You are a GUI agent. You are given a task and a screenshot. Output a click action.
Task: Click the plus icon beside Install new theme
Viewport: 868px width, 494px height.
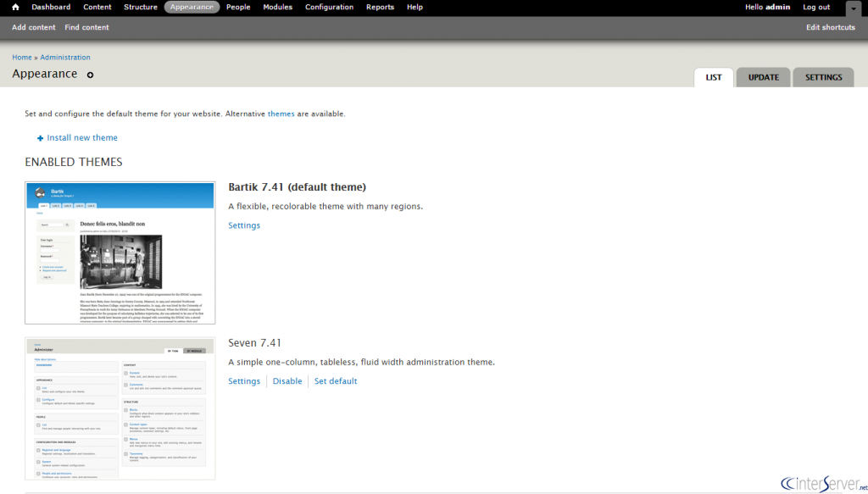tap(40, 138)
